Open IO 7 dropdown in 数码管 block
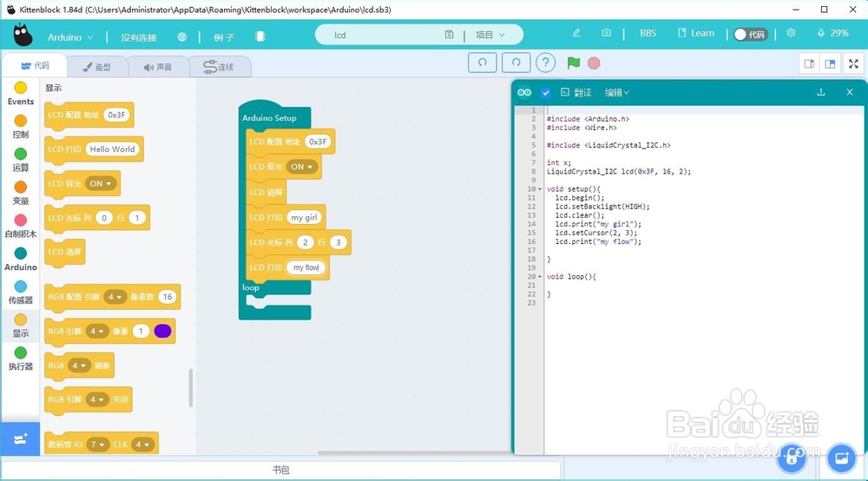Image resolution: width=868 pixels, height=481 pixels. 97,444
